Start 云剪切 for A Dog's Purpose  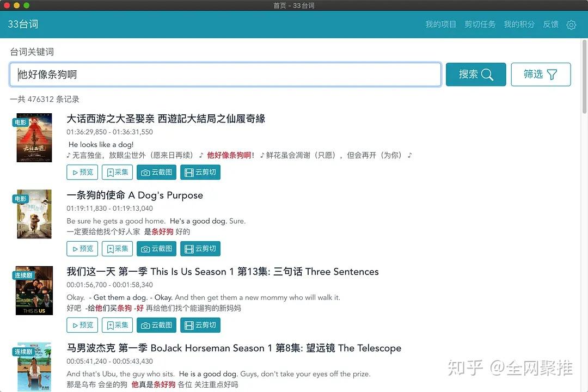200,249
